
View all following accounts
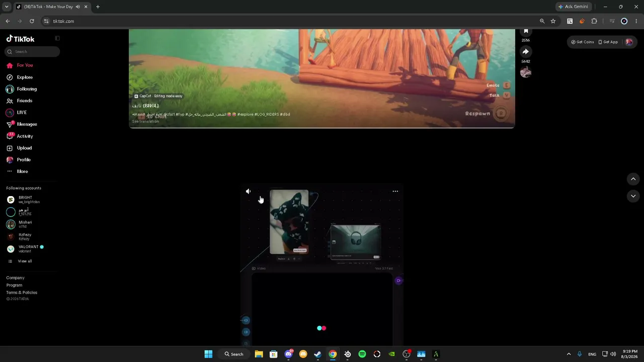pyautogui.click(x=20, y=261)
